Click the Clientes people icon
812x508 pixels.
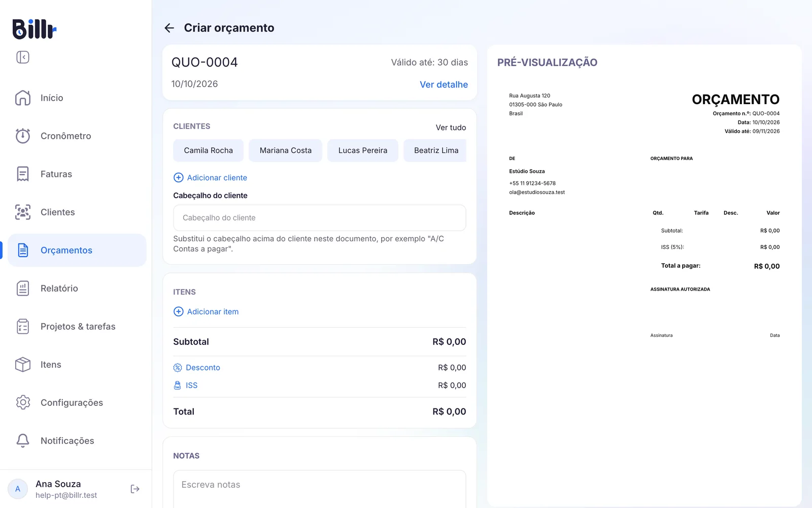tap(23, 212)
